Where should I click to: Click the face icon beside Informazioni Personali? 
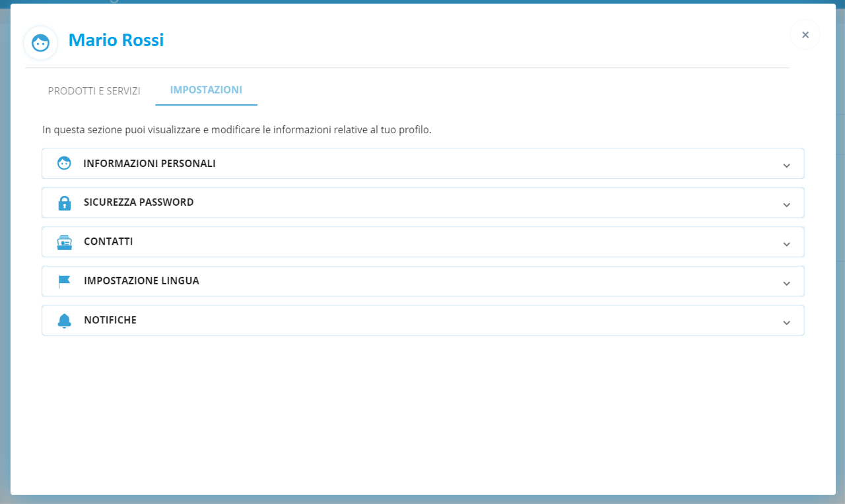coord(64,164)
